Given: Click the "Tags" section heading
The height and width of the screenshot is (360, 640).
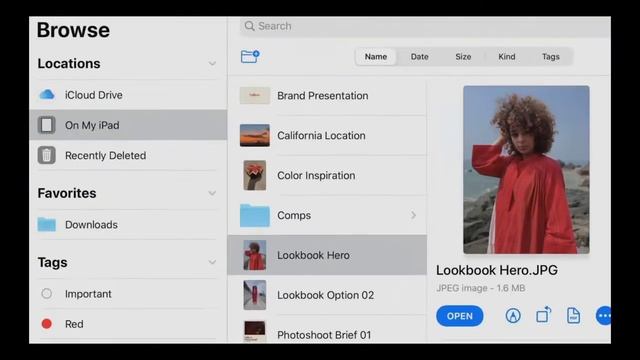Looking at the screenshot, I should coord(52,262).
